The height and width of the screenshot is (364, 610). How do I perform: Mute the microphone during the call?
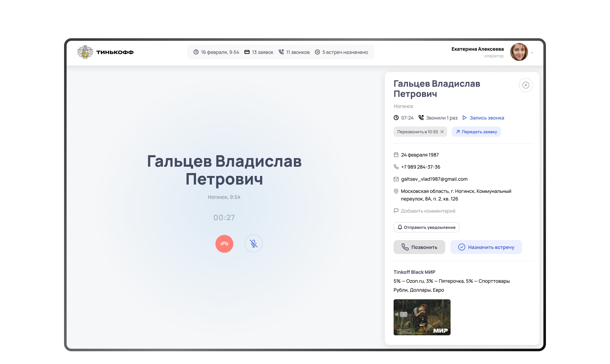point(253,244)
